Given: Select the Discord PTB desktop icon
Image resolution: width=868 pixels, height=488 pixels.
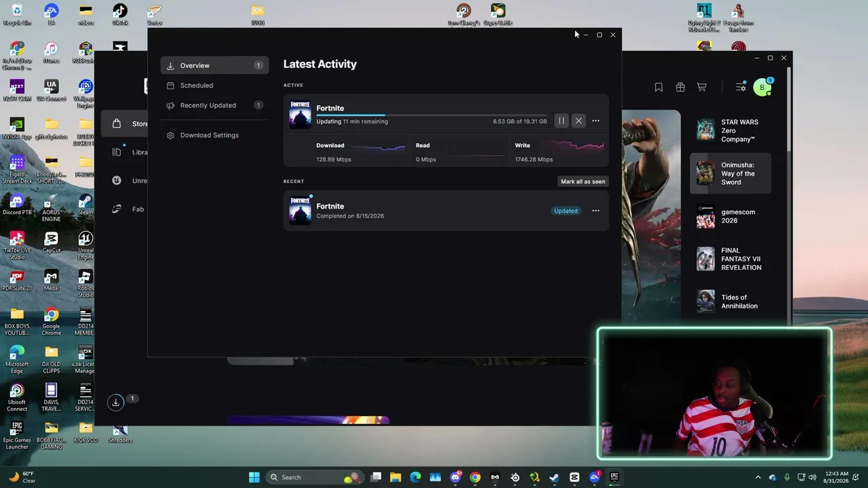Looking at the screenshot, I should [17, 205].
